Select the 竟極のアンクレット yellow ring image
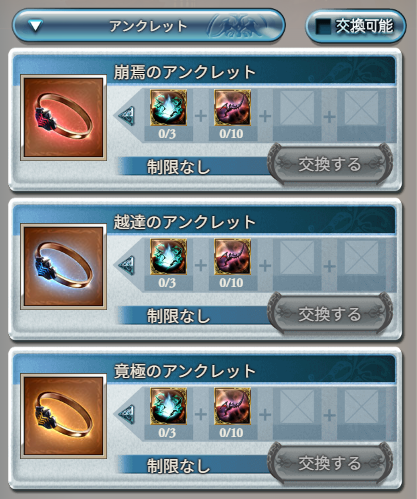Image resolution: width=417 pixels, height=499 pixels. pyautogui.click(x=63, y=416)
